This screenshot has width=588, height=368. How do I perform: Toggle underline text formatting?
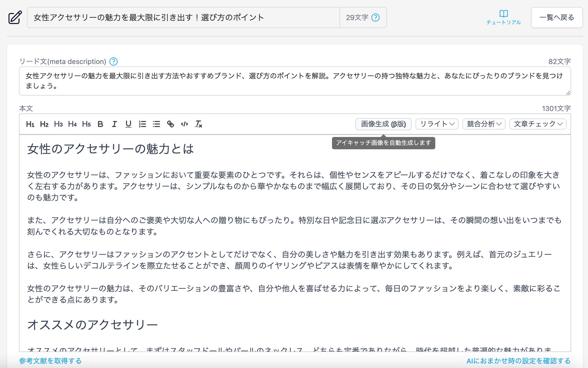point(128,124)
